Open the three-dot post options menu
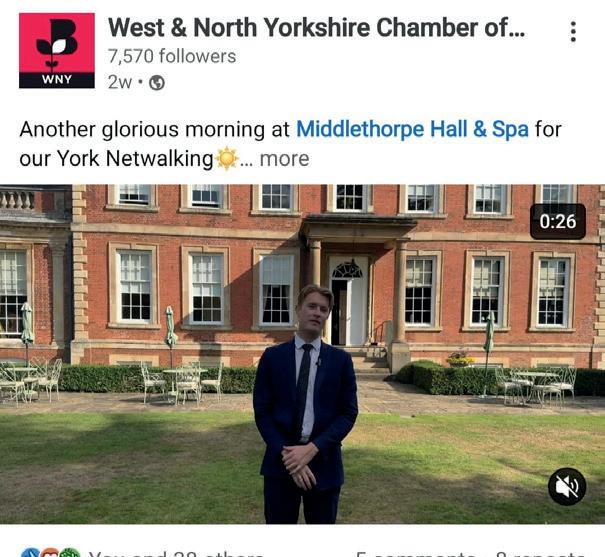605x557 pixels. coord(573,32)
